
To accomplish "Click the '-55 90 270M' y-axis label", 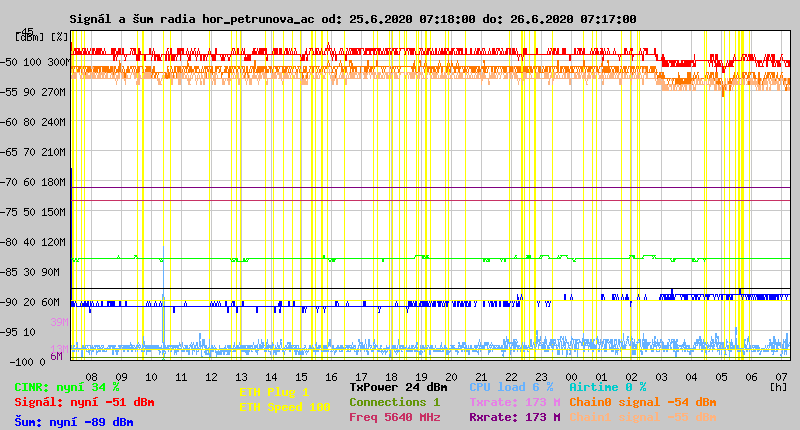I will 33,92.
